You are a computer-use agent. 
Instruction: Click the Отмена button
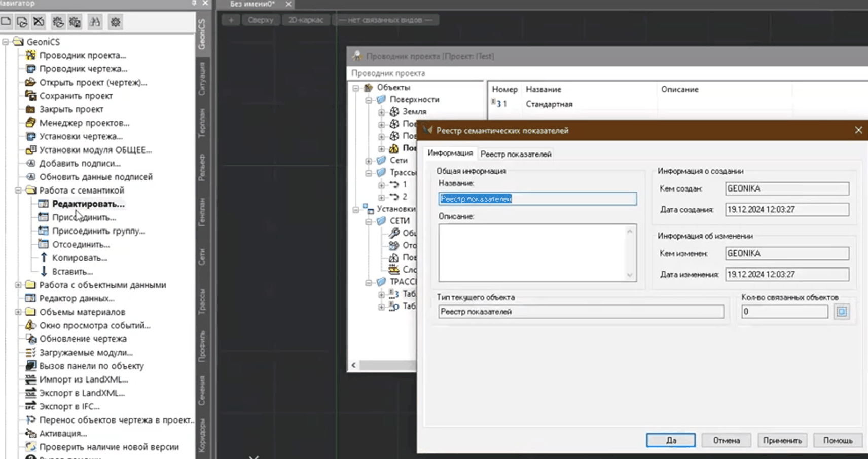[x=726, y=440]
